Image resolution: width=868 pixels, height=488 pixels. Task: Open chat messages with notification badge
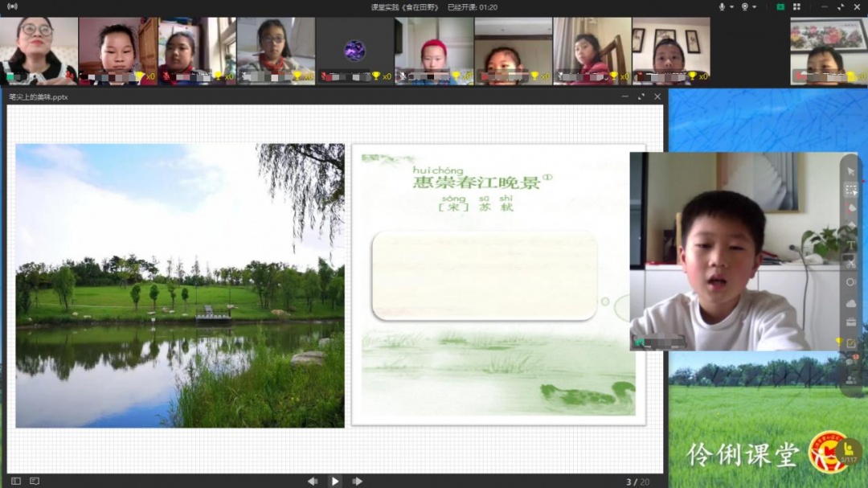coord(851,361)
